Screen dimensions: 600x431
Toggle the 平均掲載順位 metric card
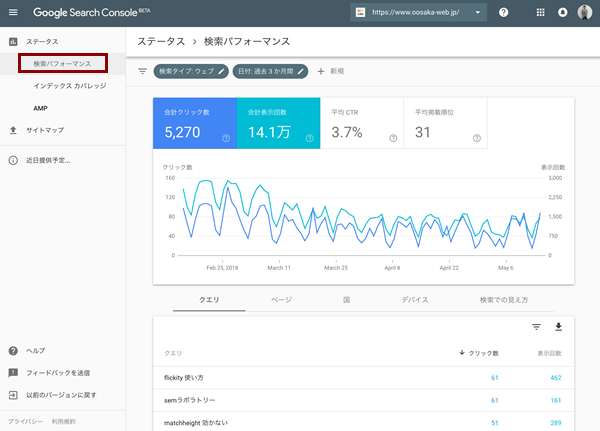pos(446,123)
